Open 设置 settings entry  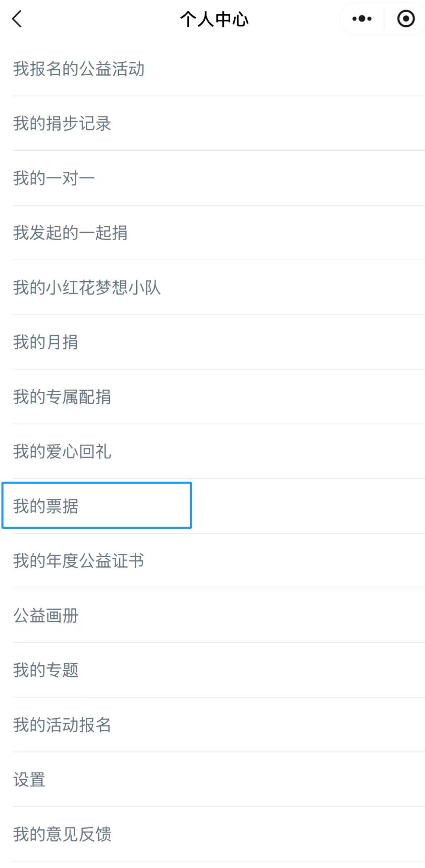point(30,780)
